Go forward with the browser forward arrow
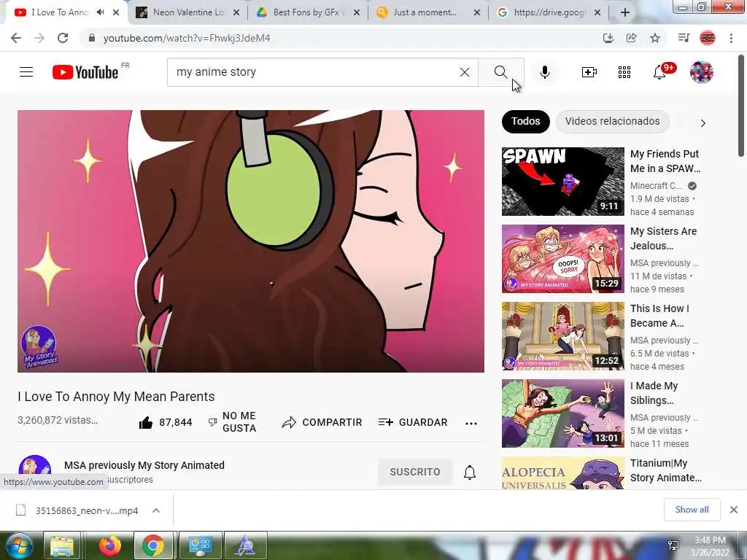The width and height of the screenshot is (747, 560). tap(39, 38)
